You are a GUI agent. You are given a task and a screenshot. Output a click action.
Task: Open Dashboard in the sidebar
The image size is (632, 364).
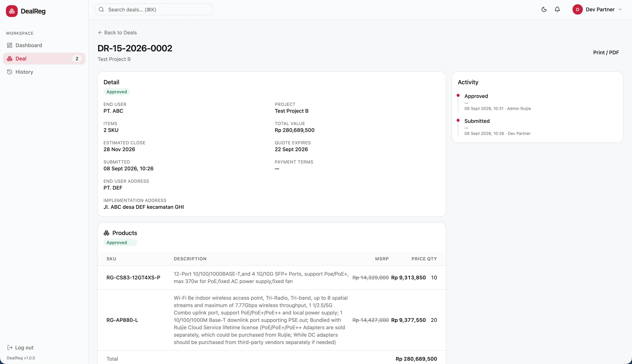(x=44, y=45)
